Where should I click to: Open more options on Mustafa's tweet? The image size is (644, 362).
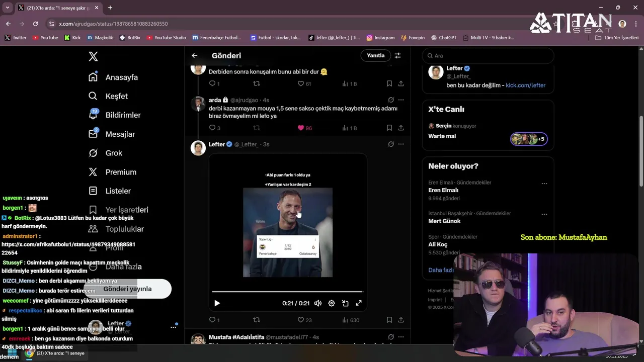tap(401, 337)
